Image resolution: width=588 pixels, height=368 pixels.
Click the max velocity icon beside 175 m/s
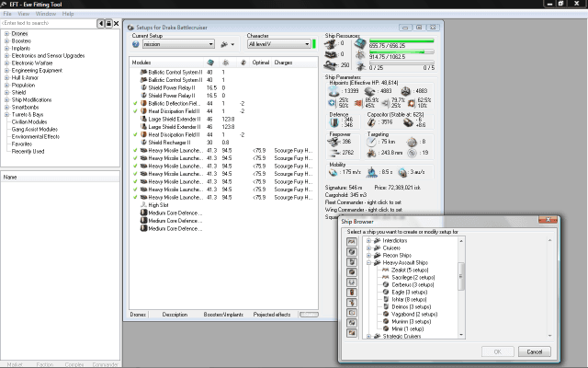coord(333,172)
